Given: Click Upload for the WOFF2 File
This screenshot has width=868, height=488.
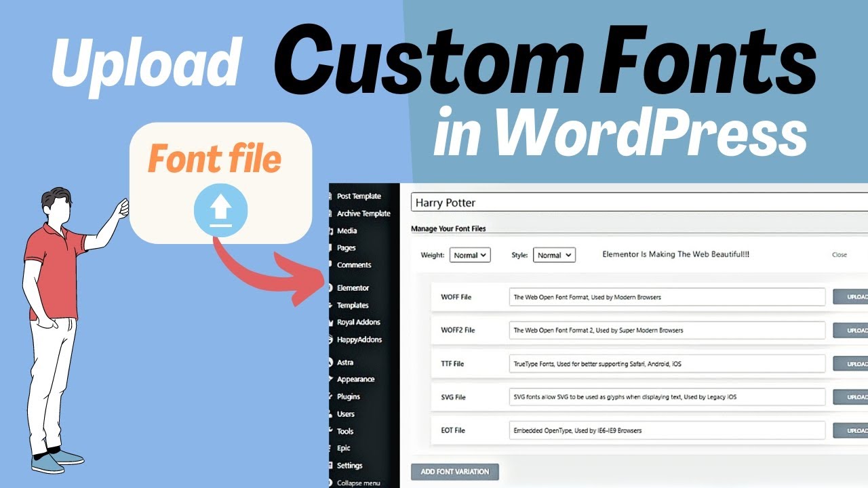Looking at the screenshot, I should click(x=850, y=331).
